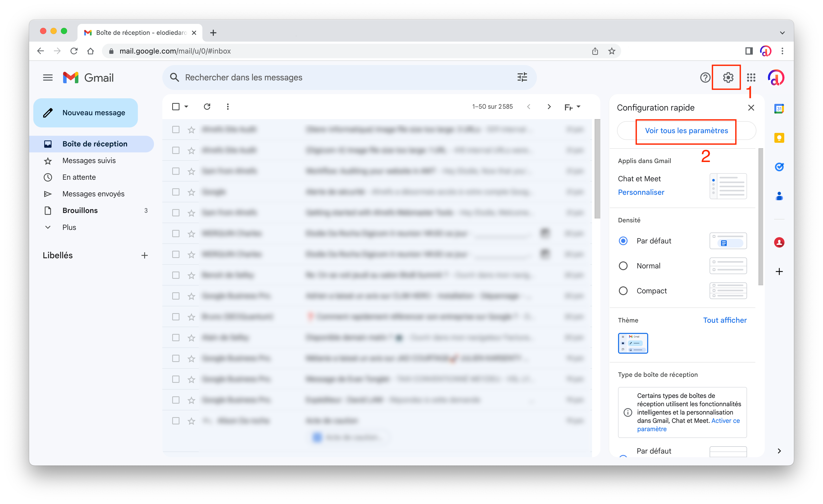Image resolution: width=823 pixels, height=504 pixels.
Task: Click Voir tous les paramètres
Action: click(x=686, y=131)
